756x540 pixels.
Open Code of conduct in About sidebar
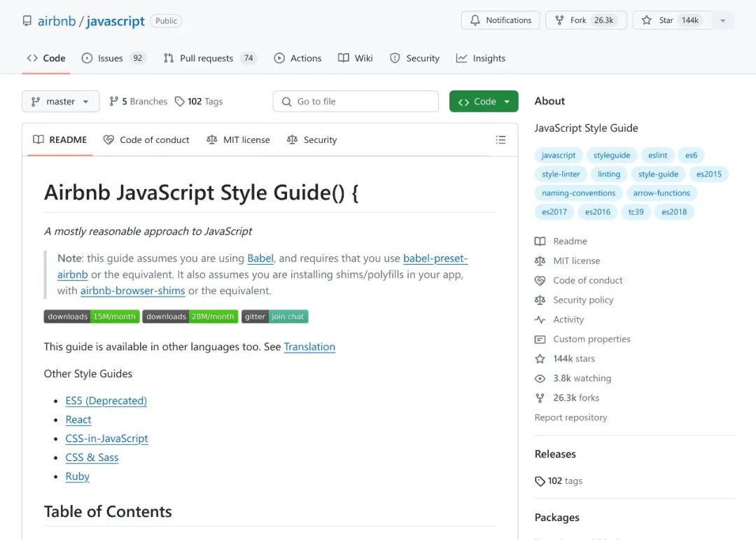coord(579,280)
